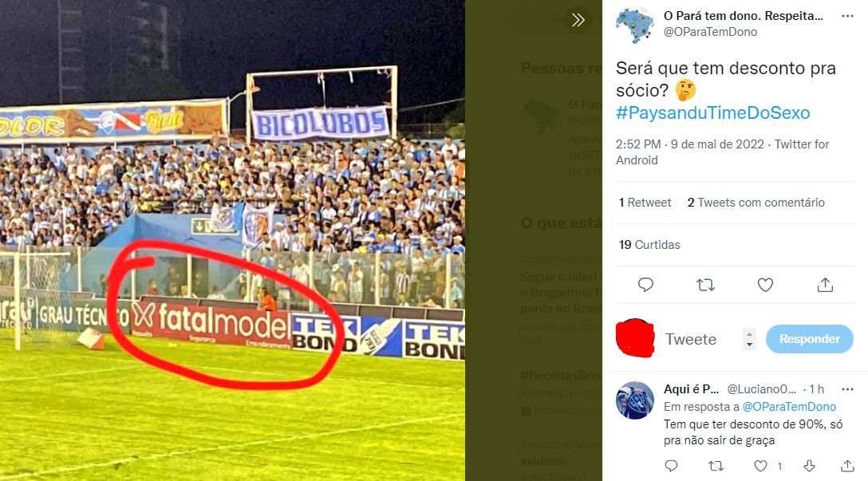Open more options for the main tweet

pyautogui.click(x=847, y=16)
